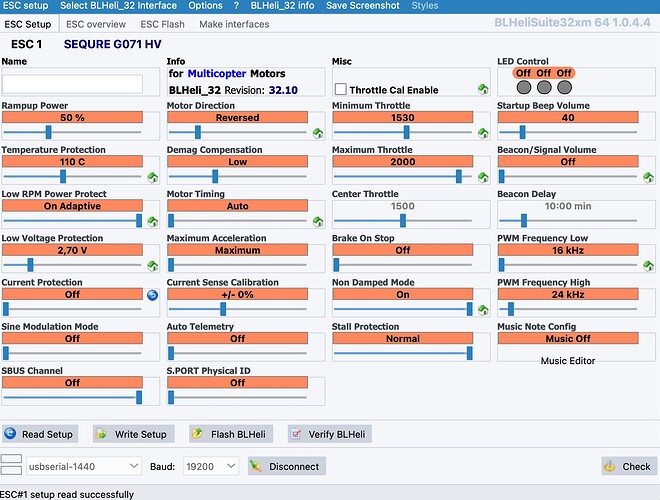Screen dimensions: 660x500
Task: Click the Beacon Delay slider handle
Action: 524,221
